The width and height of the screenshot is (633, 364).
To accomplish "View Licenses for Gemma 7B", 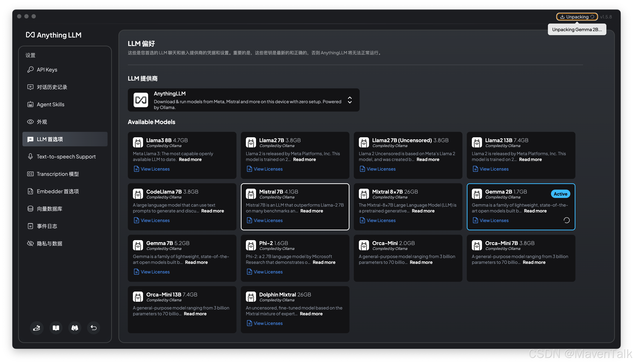I will 152,272.
